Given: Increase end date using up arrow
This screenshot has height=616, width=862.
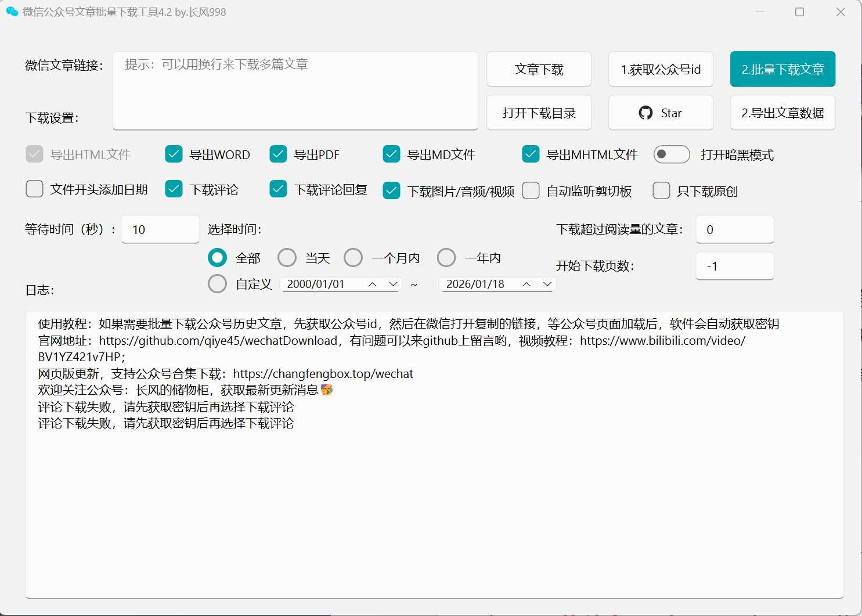Looking at the screenshot, I should (526, 284).
